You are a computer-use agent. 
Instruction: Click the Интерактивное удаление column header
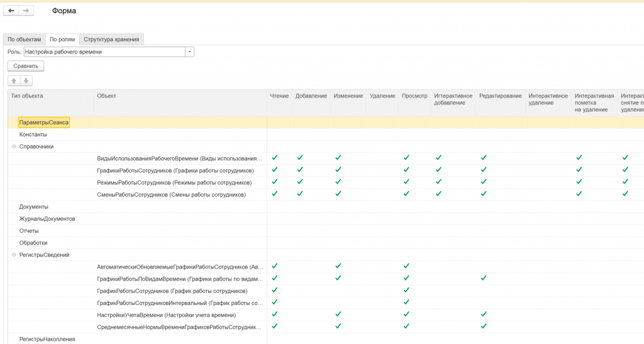tap(548, 103)
